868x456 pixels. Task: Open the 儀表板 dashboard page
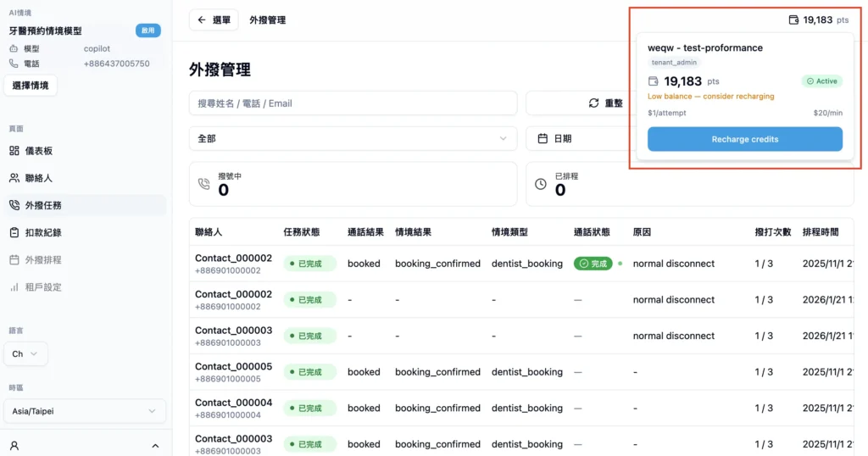(85, 151)
